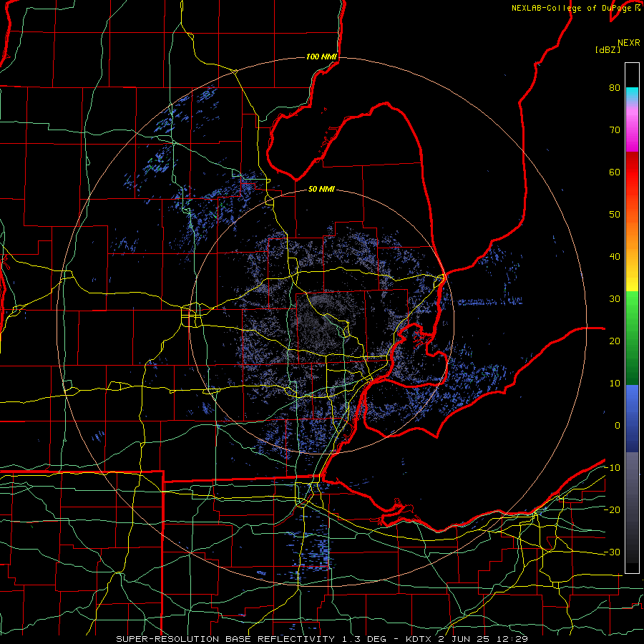Click the 20 value on dBZ scale

pyautogui.click(x=615, y=341)
